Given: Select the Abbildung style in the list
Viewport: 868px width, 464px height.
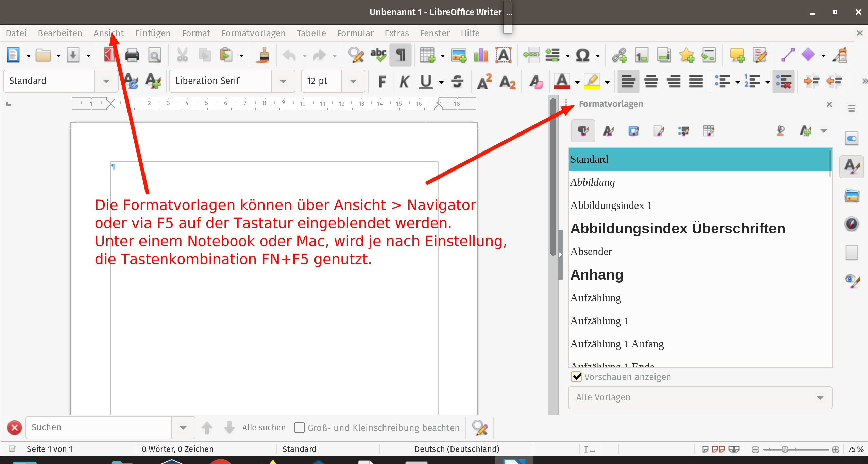Looking at the screenshot, I should 593,182.
